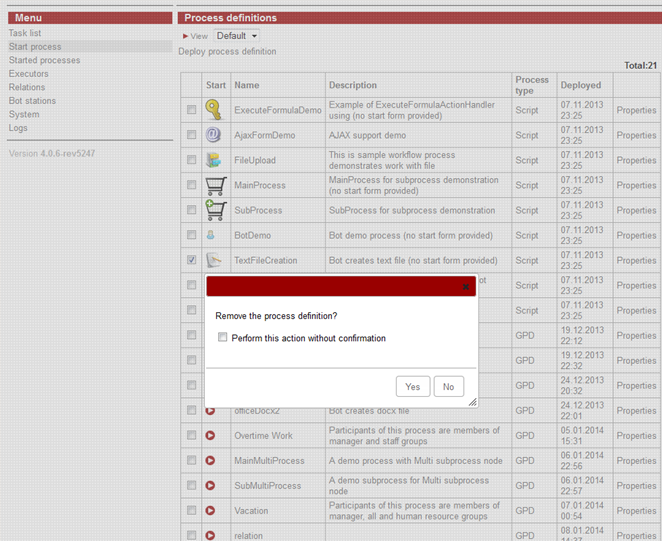
Task: Click the TextFileCreation process name
Action: click(x=266, y=261)
